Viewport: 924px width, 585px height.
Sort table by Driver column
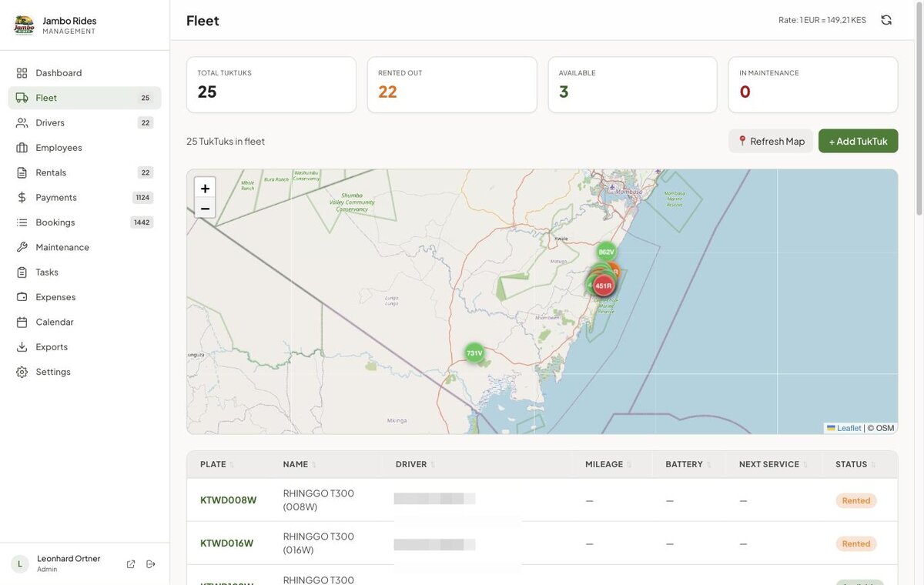click(416, 464)
